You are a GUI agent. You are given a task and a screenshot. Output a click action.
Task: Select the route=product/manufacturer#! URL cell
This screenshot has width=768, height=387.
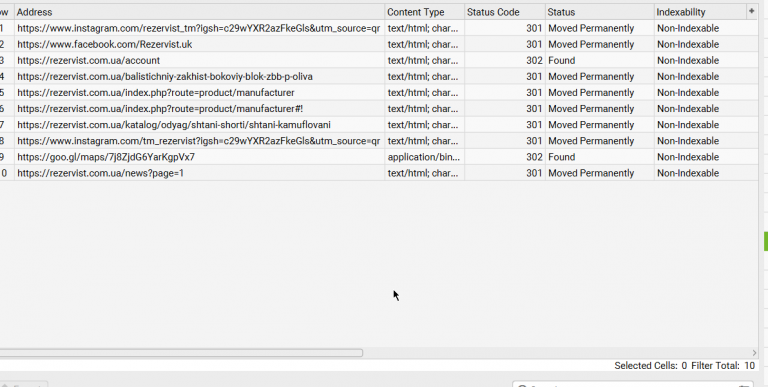click(x=200, y=109)
